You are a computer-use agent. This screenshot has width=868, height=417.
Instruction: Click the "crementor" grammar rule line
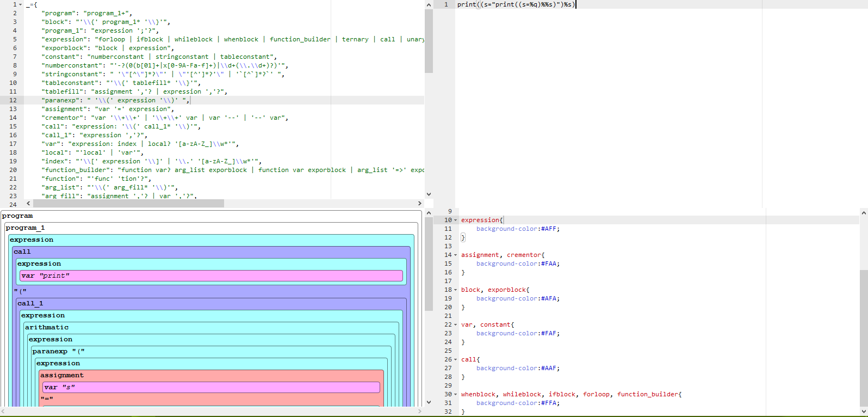[165, 118]
